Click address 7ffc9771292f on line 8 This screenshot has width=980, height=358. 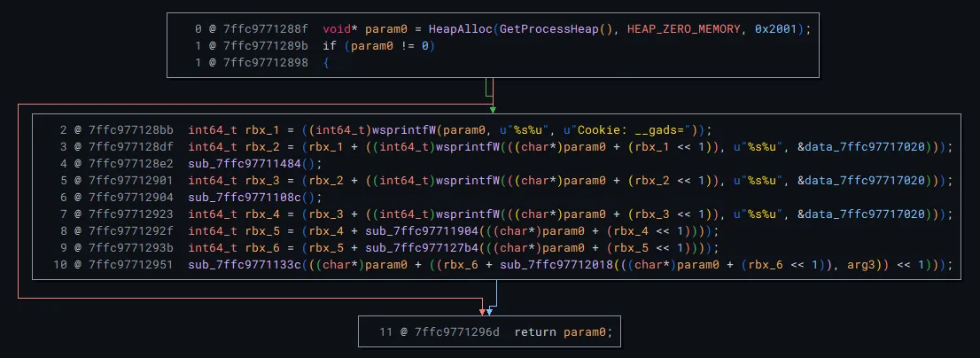click(x=131, y=231)
